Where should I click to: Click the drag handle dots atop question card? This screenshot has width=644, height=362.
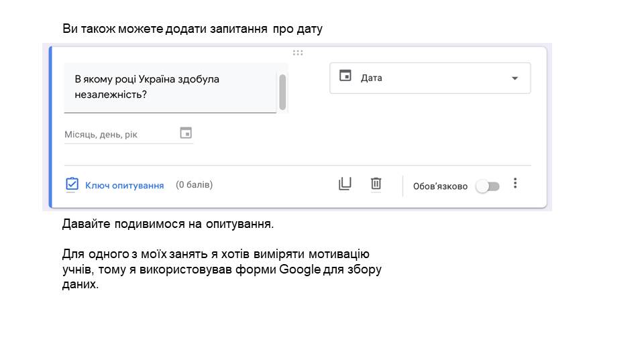coord(298,53)
